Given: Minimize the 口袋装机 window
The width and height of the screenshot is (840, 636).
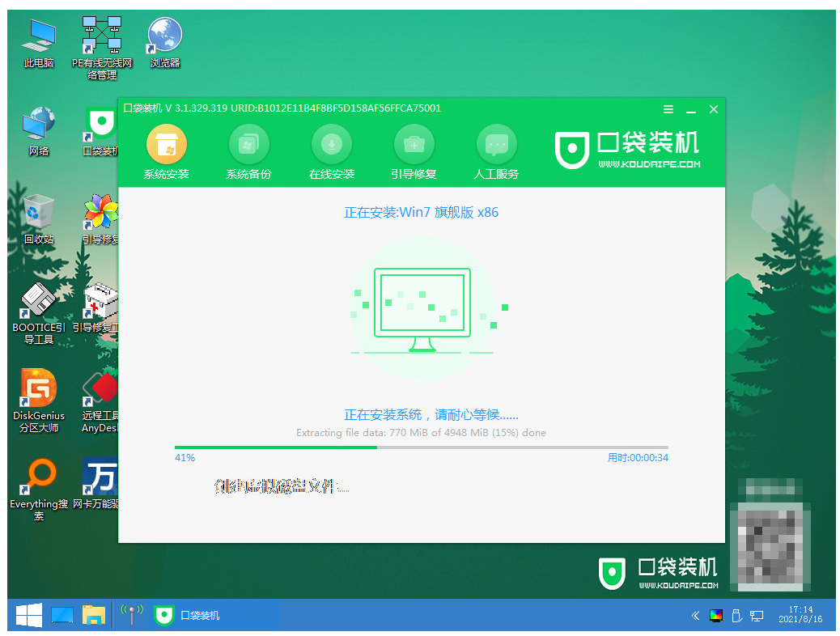Looking at the screenshot, I should (690, 109).
